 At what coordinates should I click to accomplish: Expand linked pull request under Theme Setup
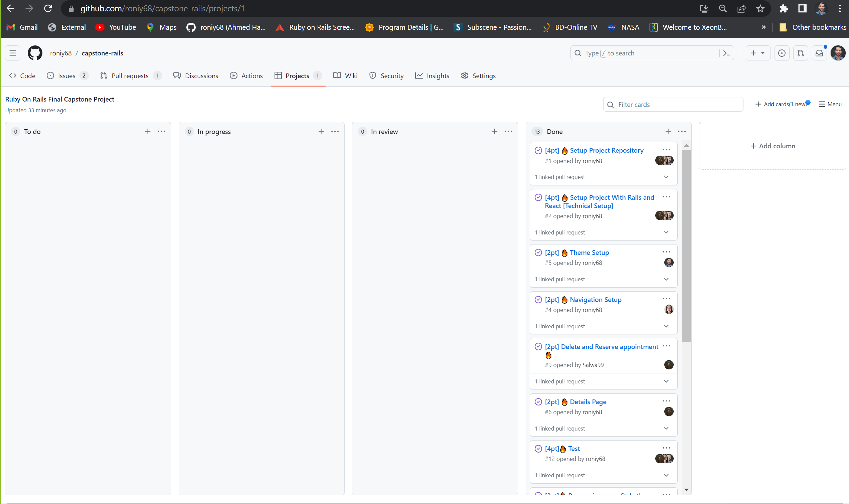tap(667, 279)
